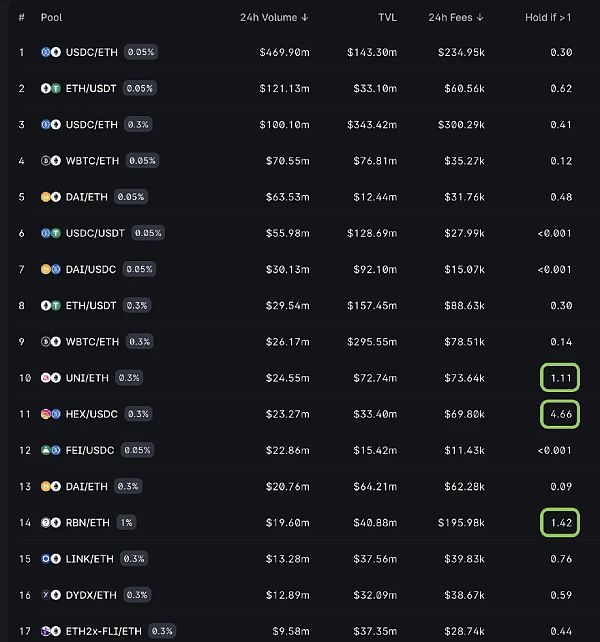Click the Hold if >1 column header
The width and height of the screenshot is (600, 642).
click(548, 17)
